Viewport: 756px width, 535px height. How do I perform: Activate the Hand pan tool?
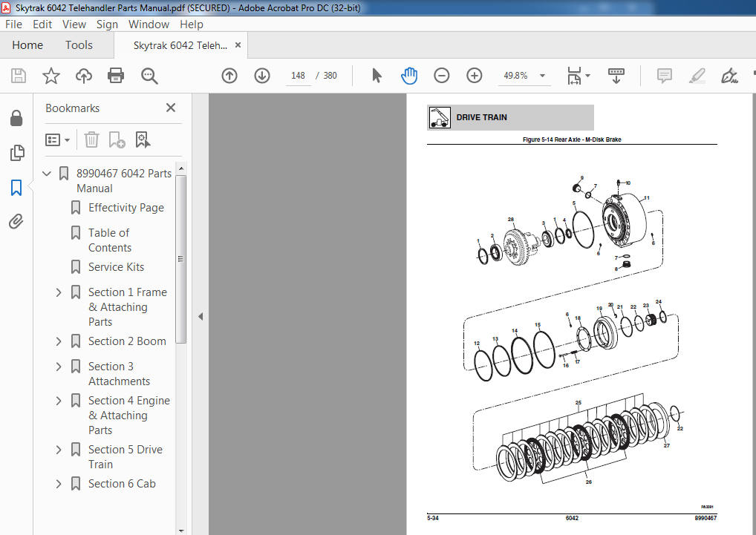point(409,76)
